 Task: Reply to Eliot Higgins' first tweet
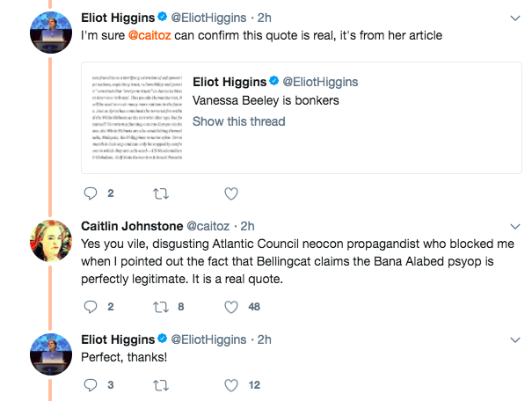pos(91,193)
